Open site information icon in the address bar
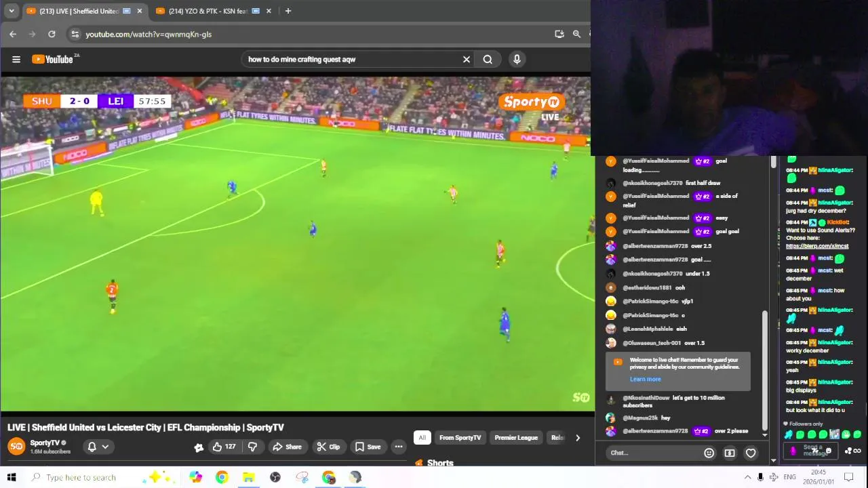This screenshot has width=868, height=488. tap(75, 34)
